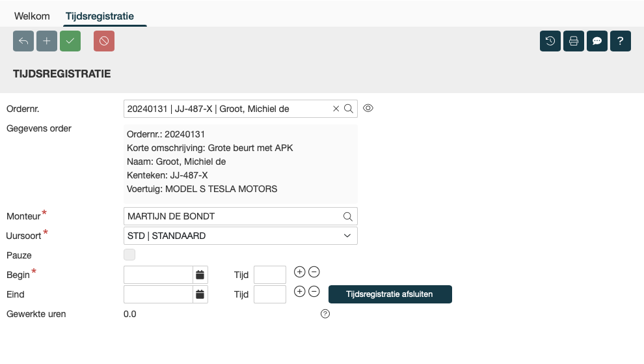
Task: Click the back arrow toolbar button
Action: click(x=23, y=41)
